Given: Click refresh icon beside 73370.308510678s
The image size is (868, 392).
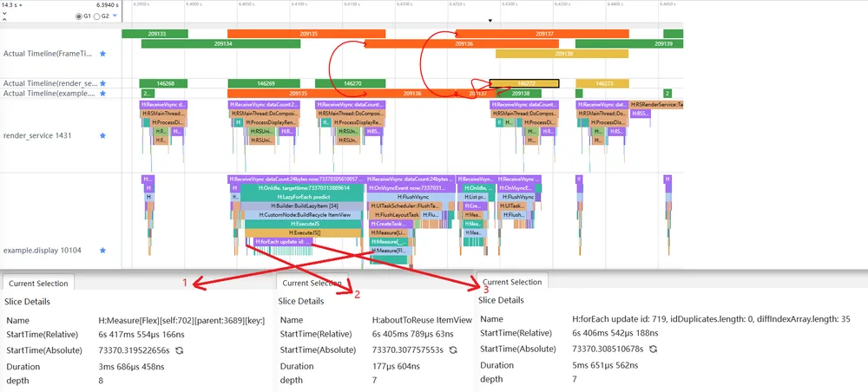Looking at the screenshot, I should pos(654,349).
